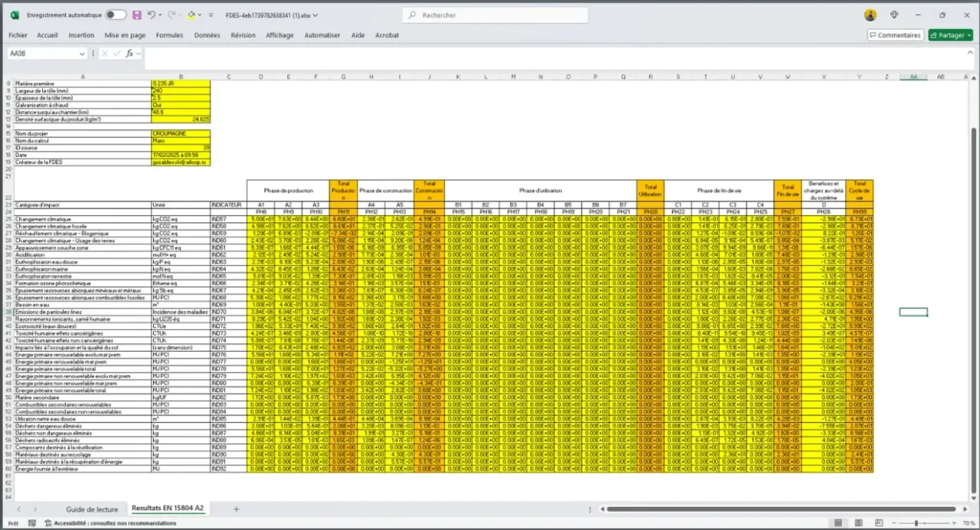Expand the Name Box dropdown arrow

(82, 54)
